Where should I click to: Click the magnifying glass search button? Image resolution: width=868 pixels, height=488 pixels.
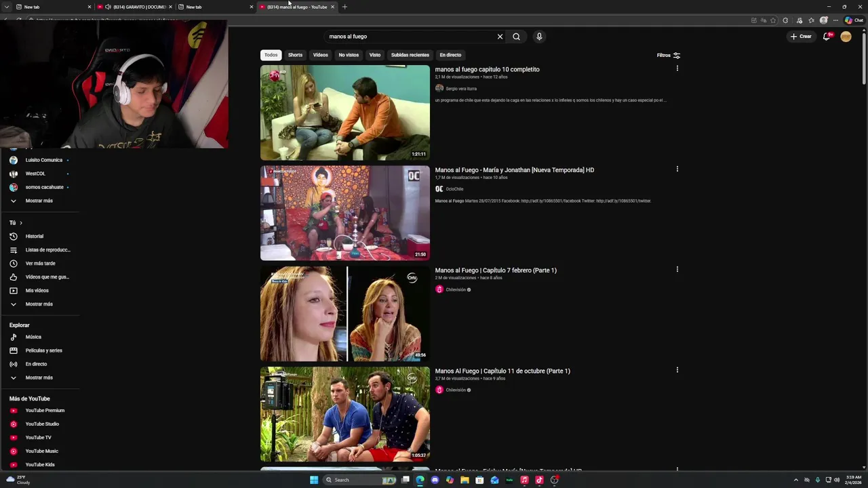516,37
